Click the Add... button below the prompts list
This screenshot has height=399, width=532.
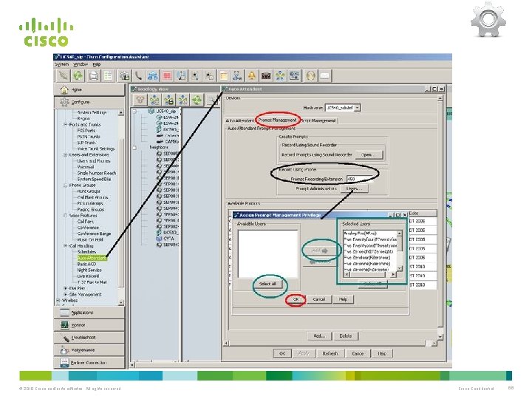click(319, 336)
